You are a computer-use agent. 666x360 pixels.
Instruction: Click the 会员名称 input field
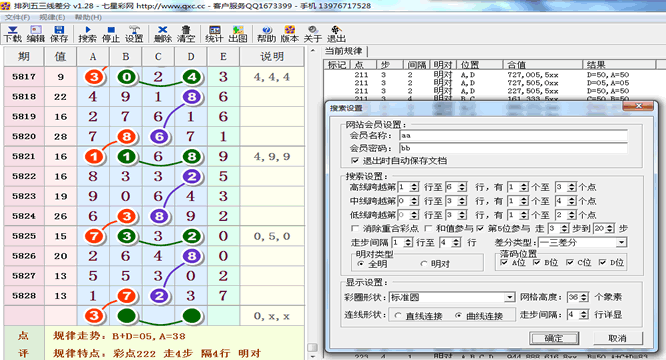tap(513, 135)
